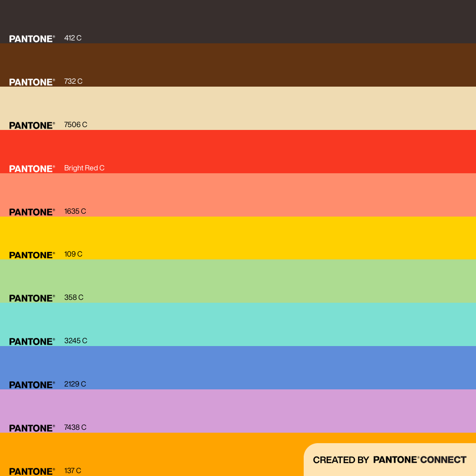Pick the Pantone 3245 C turquoise swatch
Screen dimensions: 476x476
tap(238, 324)
